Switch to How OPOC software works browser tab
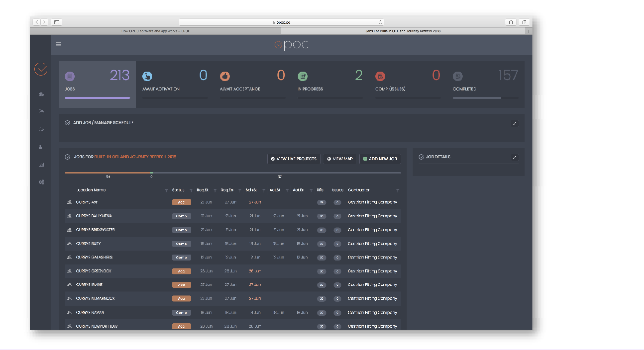The width and height of the screenshot is (644, 350). pyautogui.click(x=156, y=31)
